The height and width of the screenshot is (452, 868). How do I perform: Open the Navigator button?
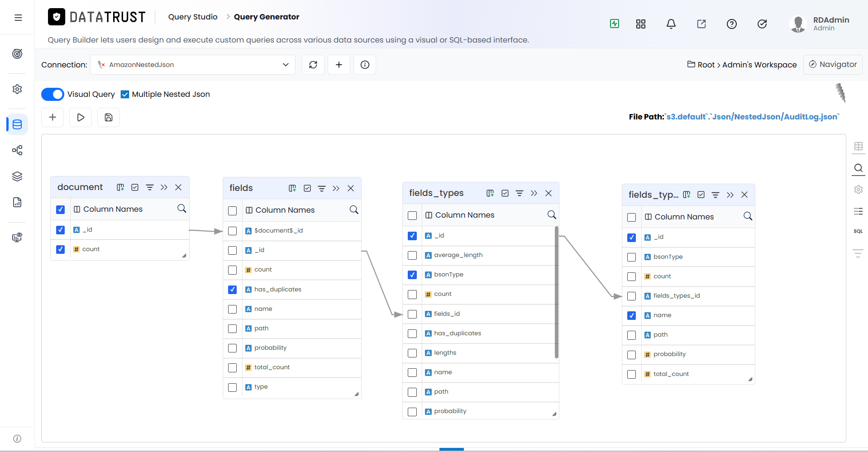tap(833, 65)
